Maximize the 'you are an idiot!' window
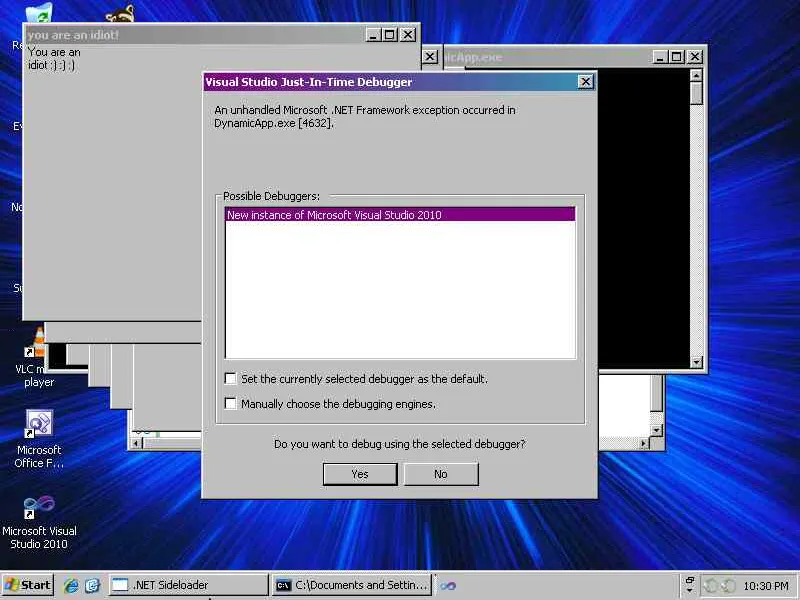Image resolution: width=800 pixels, height=600 pixels. 390,35
